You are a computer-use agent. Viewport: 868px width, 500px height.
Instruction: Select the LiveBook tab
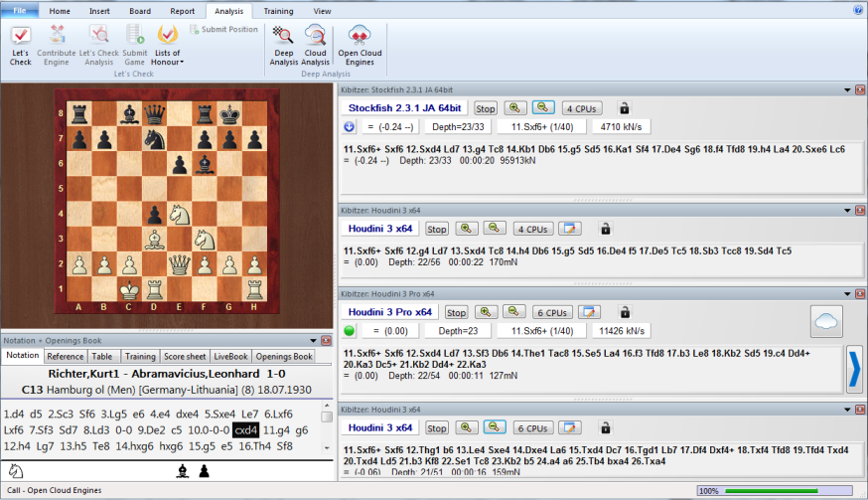[230, 357]
